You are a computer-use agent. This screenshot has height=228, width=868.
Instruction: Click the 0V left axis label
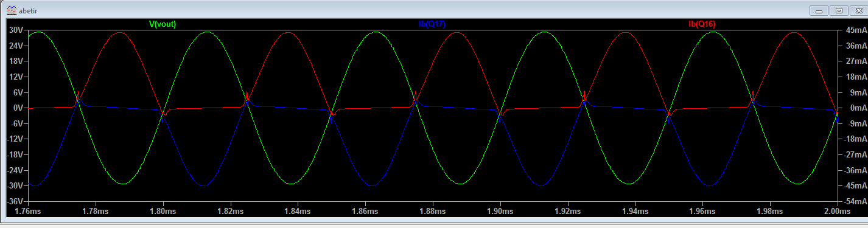tap(18, 108)
